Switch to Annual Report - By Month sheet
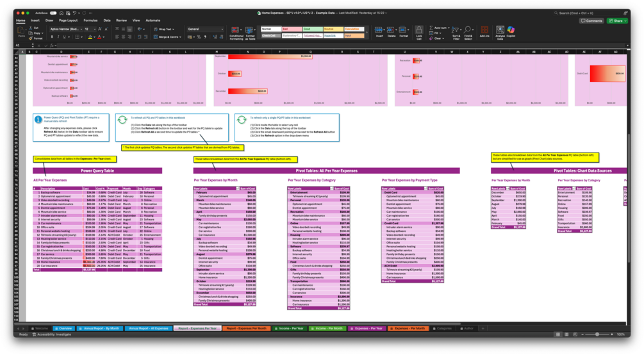Viewport: 644px width, 355px height. click(99, 328)
